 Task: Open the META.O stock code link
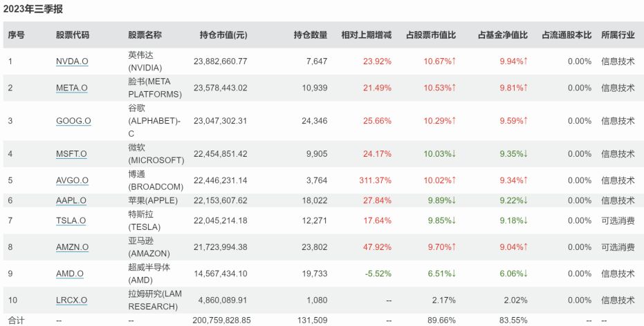[x=71, y=88]
